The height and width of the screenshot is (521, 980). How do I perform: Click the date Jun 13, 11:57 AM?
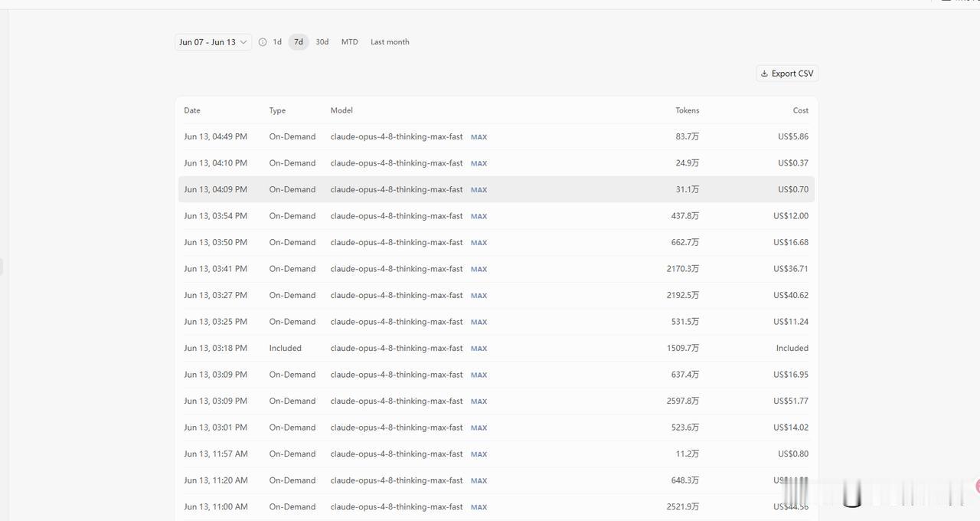pos(216,454)
